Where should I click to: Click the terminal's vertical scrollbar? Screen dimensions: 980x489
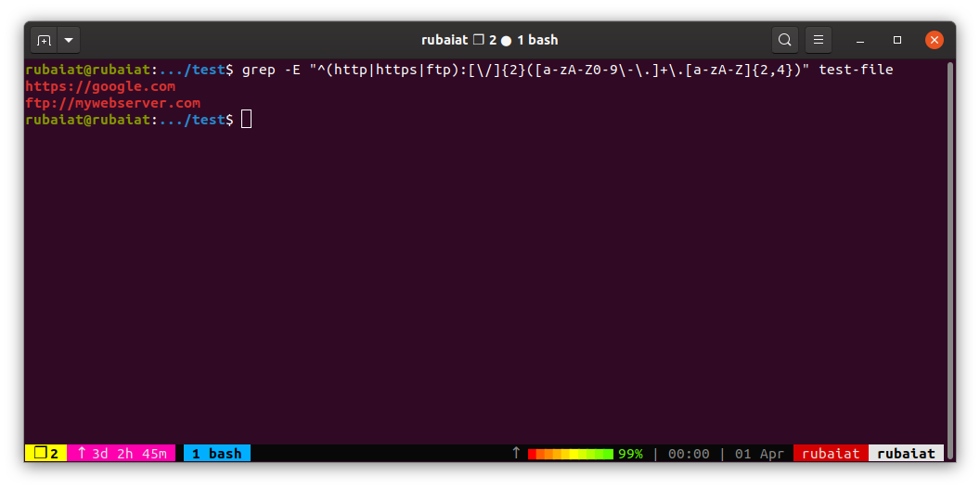(x=949, y=251)
